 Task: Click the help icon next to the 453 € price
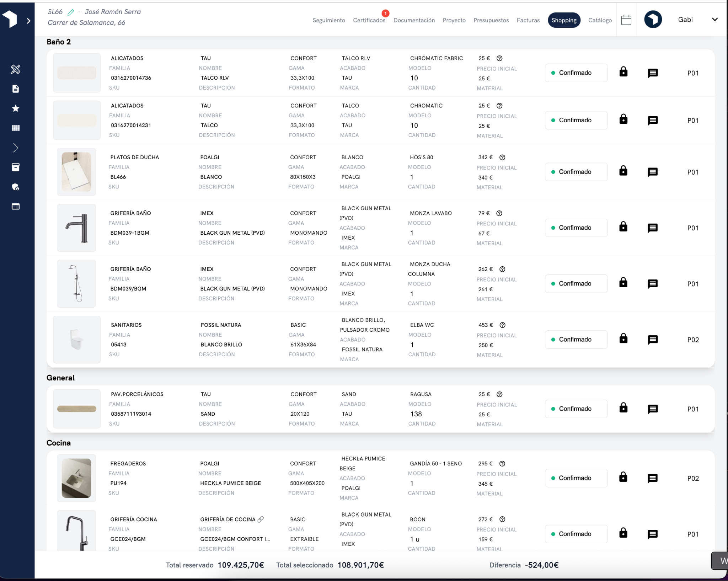tap(502, 325)
